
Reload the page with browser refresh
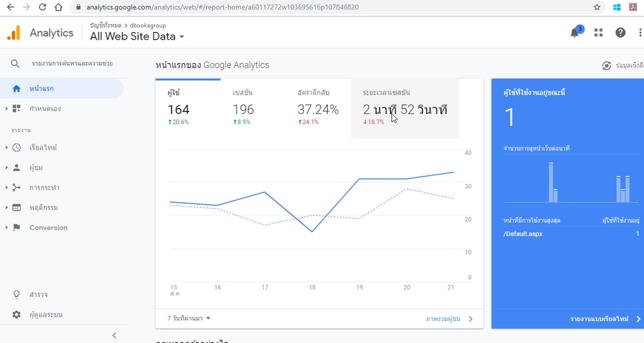[x=42, y=7]
